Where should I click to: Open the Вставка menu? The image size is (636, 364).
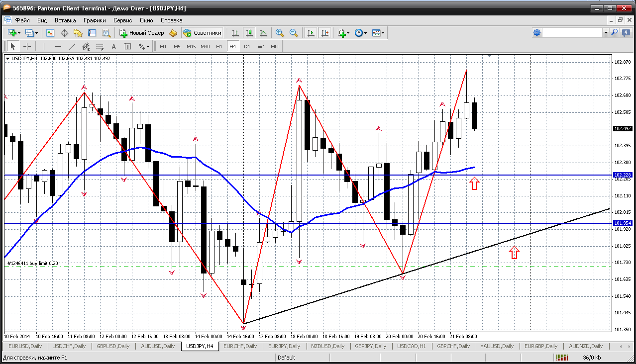coord(65,20)
